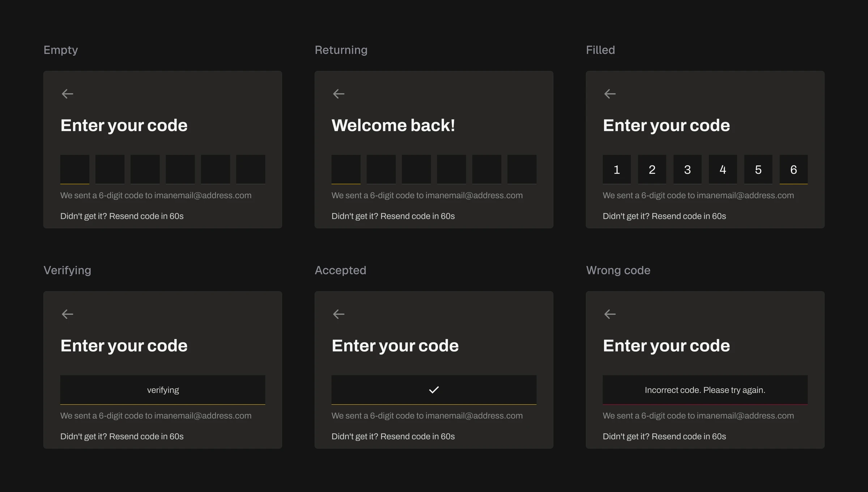
Task: Focus last code box in Empty card
Action: click(251, 169)
